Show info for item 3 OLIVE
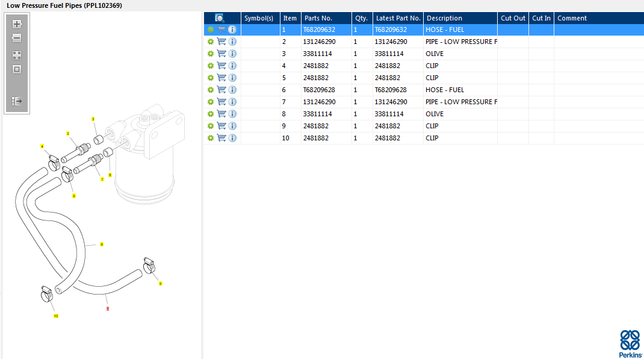Image resolution: width=644 pixels, height=359 pixels. 232,54
